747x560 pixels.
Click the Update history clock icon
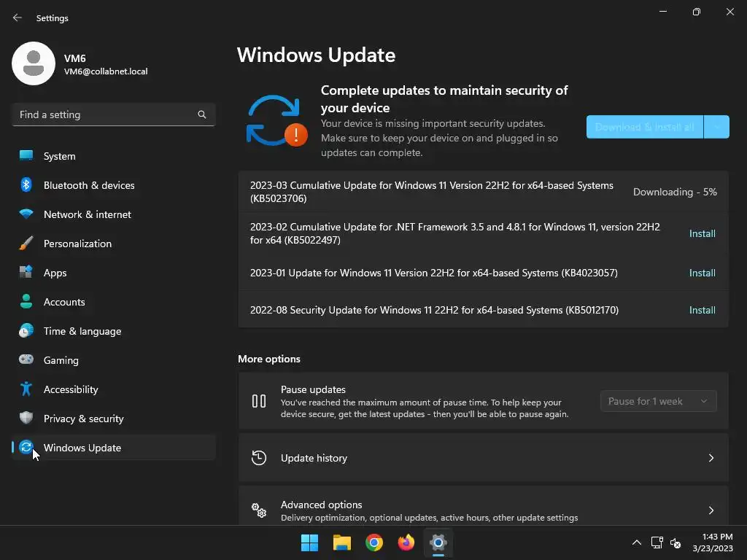click(259, 458)
